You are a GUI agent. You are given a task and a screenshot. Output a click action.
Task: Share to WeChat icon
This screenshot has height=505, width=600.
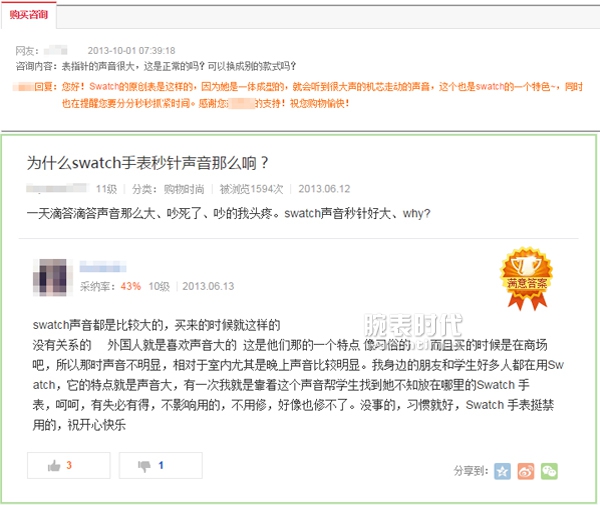[x=549, y=471]
